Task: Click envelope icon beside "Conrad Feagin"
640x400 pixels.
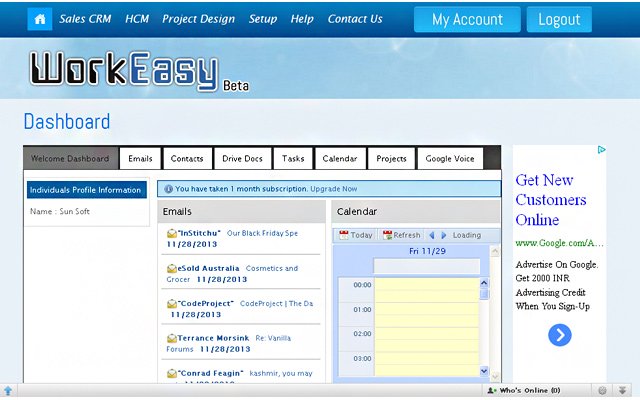Action: click(172, 373)
